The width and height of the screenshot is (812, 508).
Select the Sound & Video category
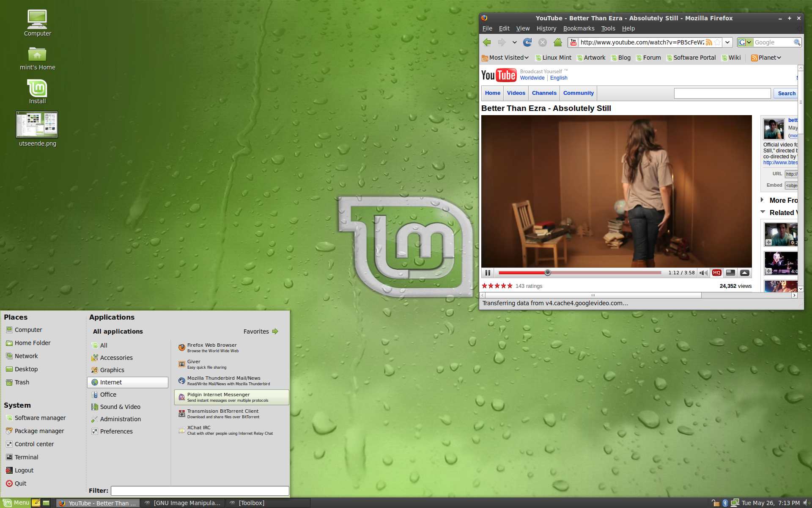[x=128, y=407]
